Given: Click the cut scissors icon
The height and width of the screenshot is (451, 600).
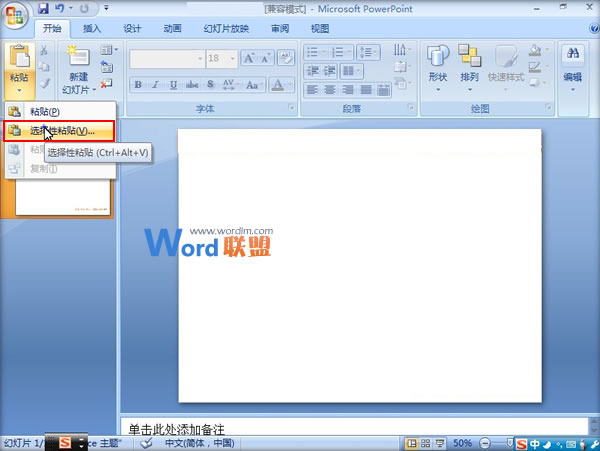Looking at the screenshot, I should tap(44, 50).
